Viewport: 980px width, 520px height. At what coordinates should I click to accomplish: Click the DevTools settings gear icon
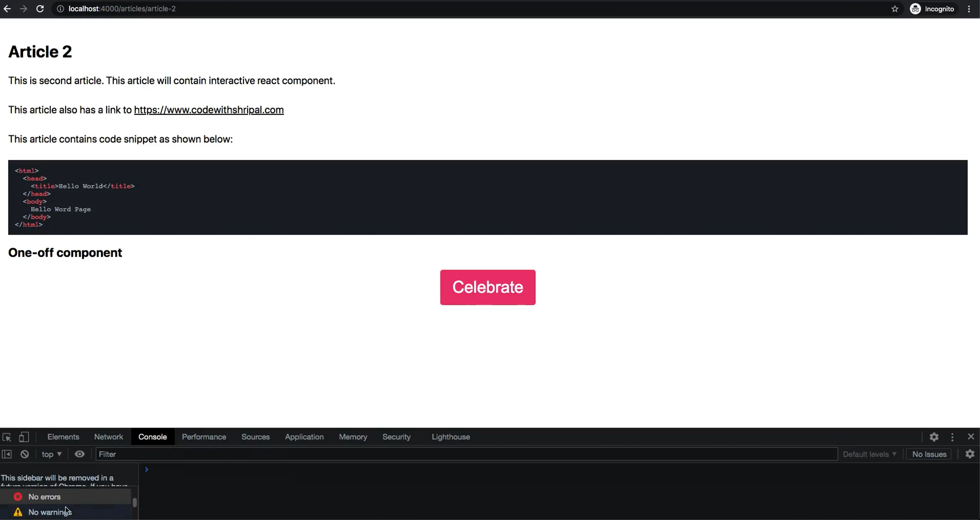[x=934, y=436]
